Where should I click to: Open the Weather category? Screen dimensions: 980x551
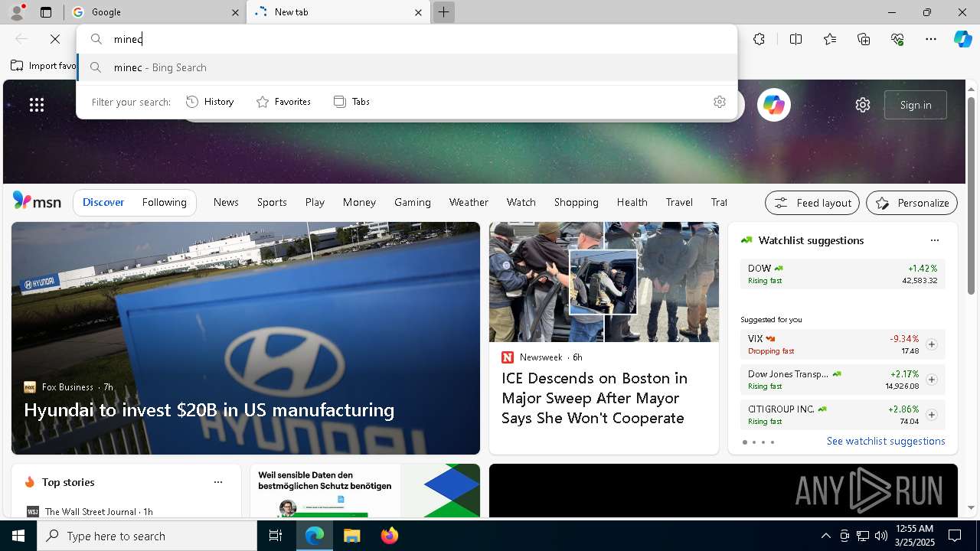click(x=469, y=202)
